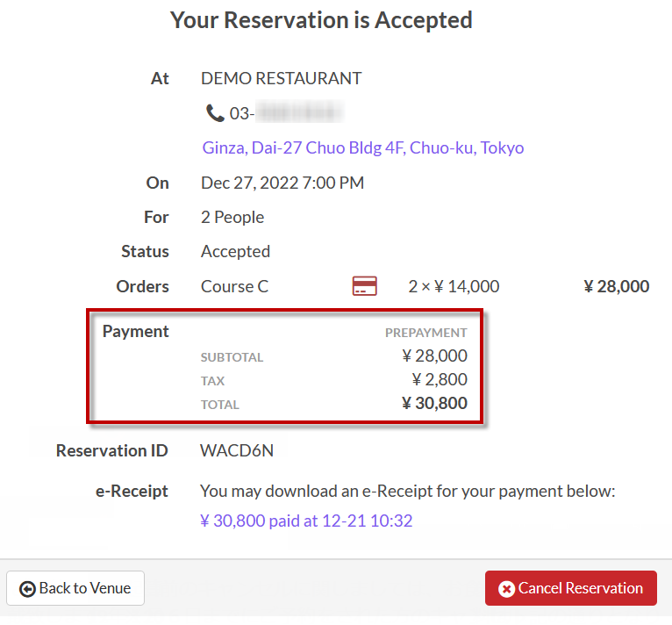This screenshot has height=625, width=672.
Task: Click the cancel X circle icon
Action: point(506,589)
